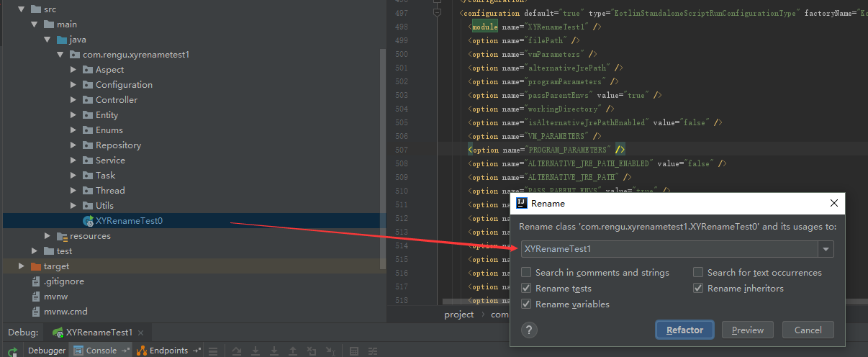Click the Run to Cursor debug icon

tap(332, 351)
